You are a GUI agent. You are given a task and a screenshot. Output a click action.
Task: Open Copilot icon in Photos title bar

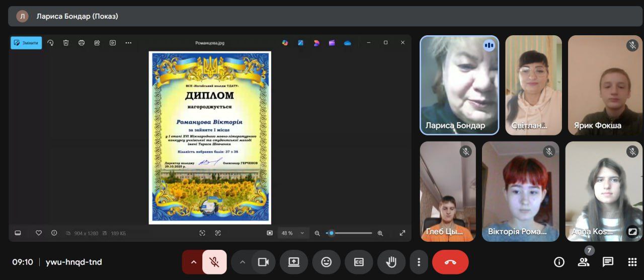(x=285, y=43)
